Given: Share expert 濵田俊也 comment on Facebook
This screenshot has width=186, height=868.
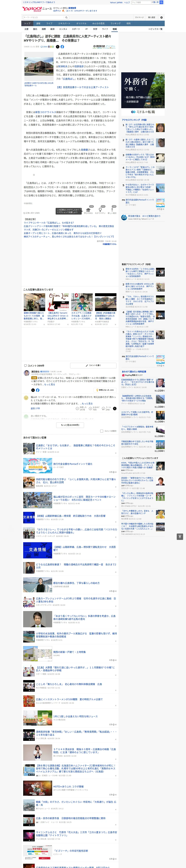Looking at the screenshot, I should click(x=38, y=390).
